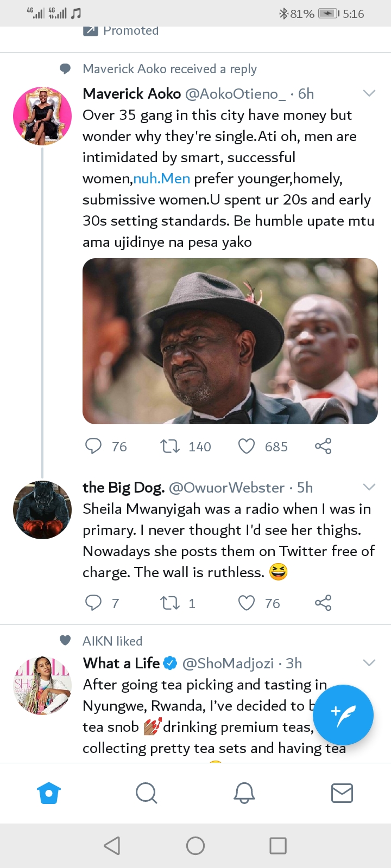Compose a new tweet with floating button
Screen dimensions: 391x868
click(343, 714)
